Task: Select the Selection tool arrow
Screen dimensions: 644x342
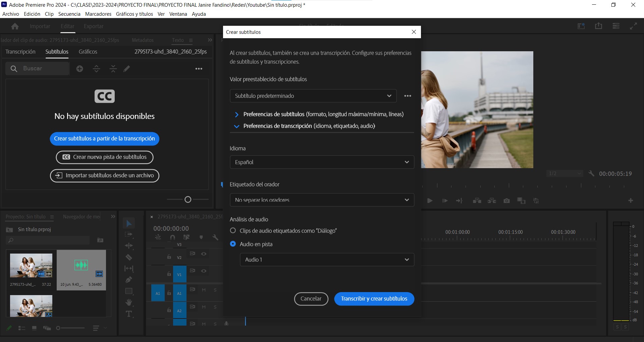Action: coord(129,223)
